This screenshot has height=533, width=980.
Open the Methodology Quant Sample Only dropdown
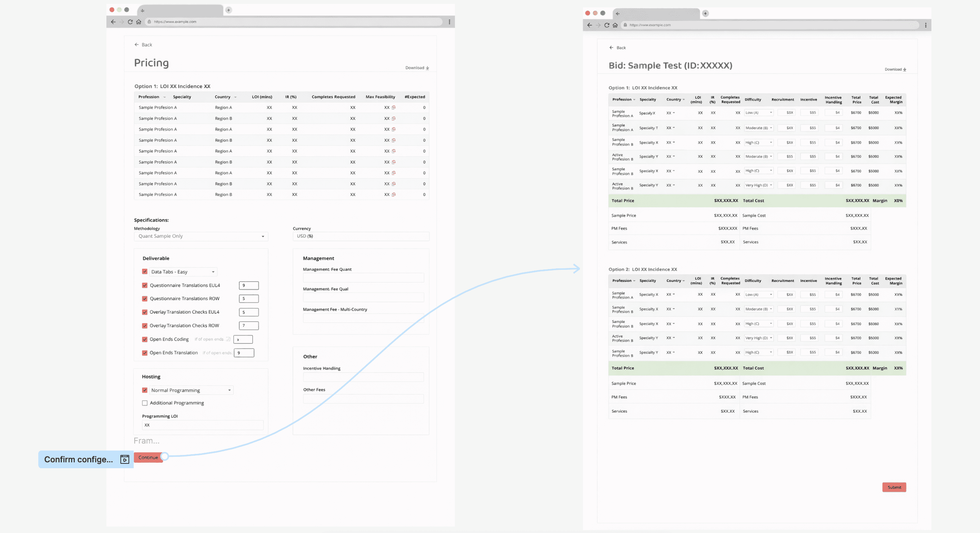point(201,236)
